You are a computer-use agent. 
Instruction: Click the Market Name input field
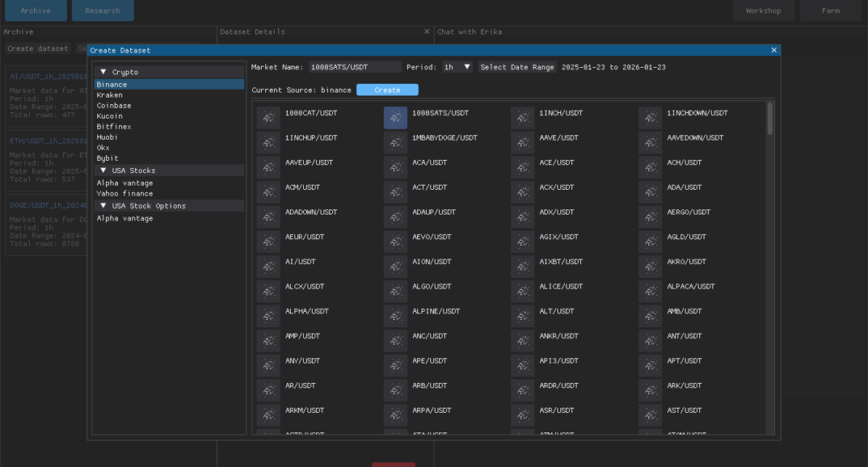pos(355,67)
